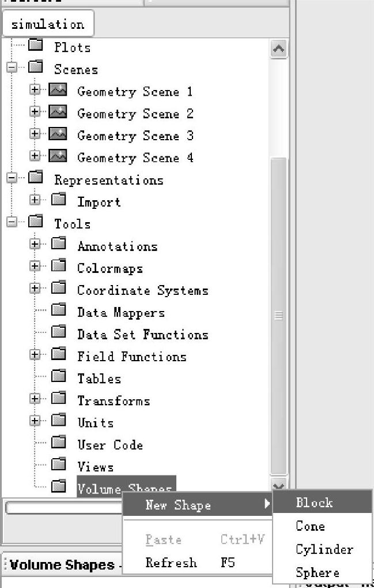Expand the Import representation node

36,200
